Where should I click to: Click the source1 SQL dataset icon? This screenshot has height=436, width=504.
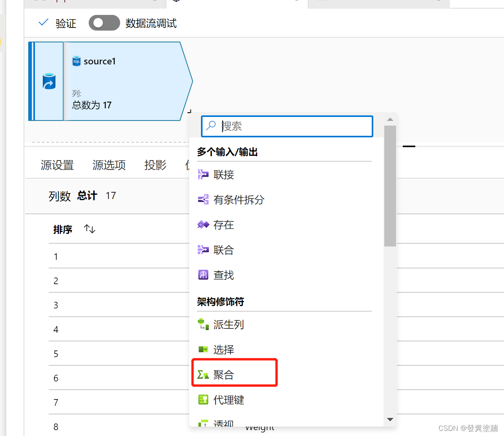[x=77, y=61]
